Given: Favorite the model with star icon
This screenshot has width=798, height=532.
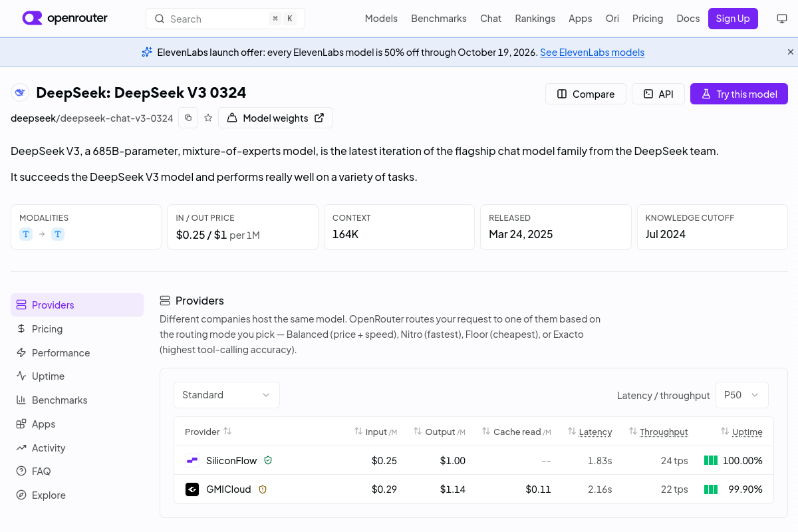Looking at the screenshot, I should [208, 118].
